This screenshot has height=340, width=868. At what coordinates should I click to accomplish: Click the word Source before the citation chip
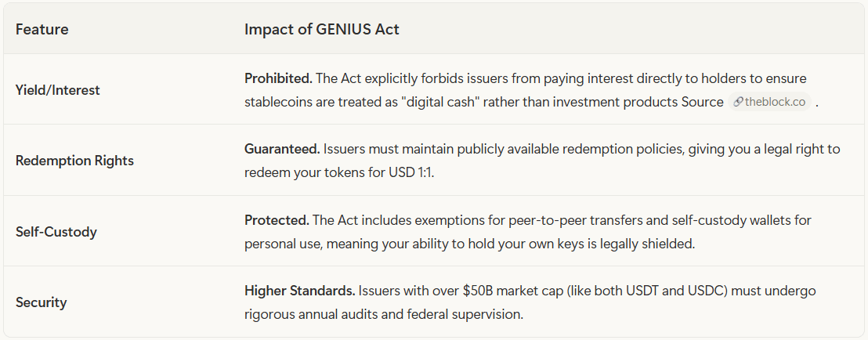tap(704, 103)
